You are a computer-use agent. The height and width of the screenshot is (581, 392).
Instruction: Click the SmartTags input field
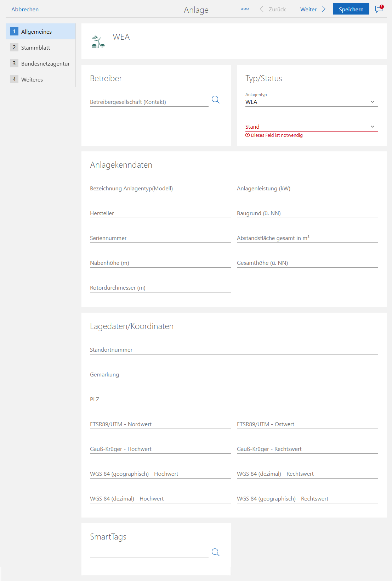coord(149,553)
